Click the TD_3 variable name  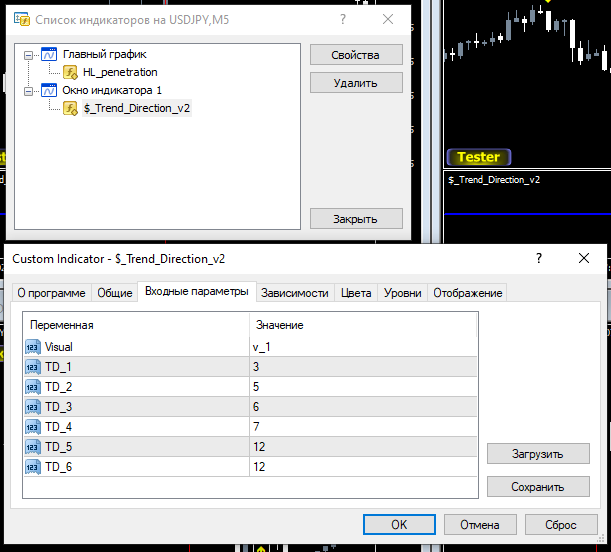[x=58, y=407]
